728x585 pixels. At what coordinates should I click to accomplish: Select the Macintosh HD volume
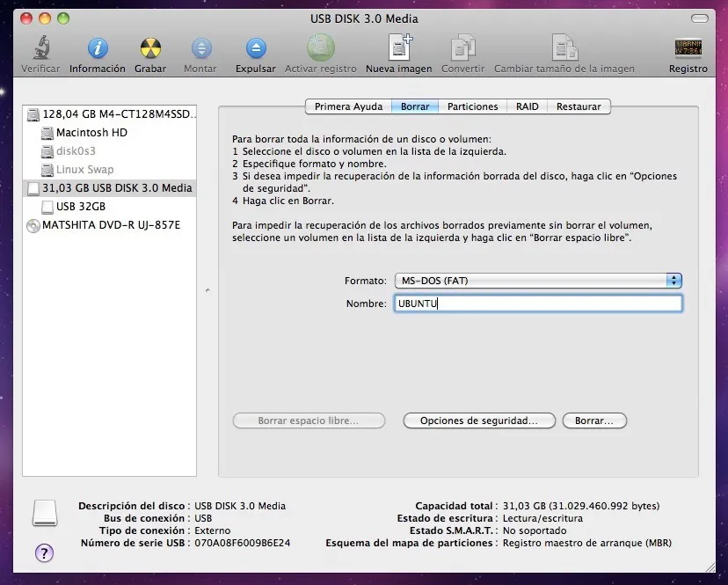[x=110, y=133]
